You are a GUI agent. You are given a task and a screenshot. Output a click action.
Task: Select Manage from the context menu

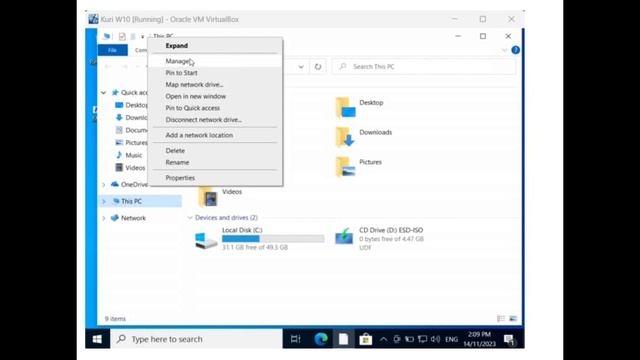coord(177,61)
